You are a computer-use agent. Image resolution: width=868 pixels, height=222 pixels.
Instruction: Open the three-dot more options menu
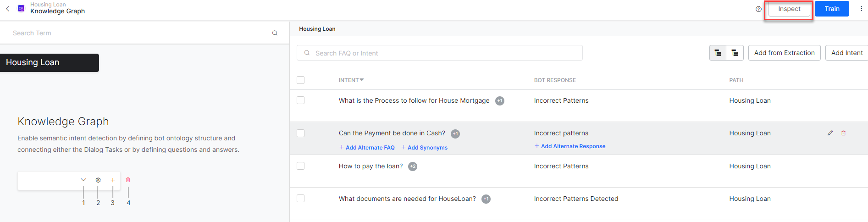[861, 9]
